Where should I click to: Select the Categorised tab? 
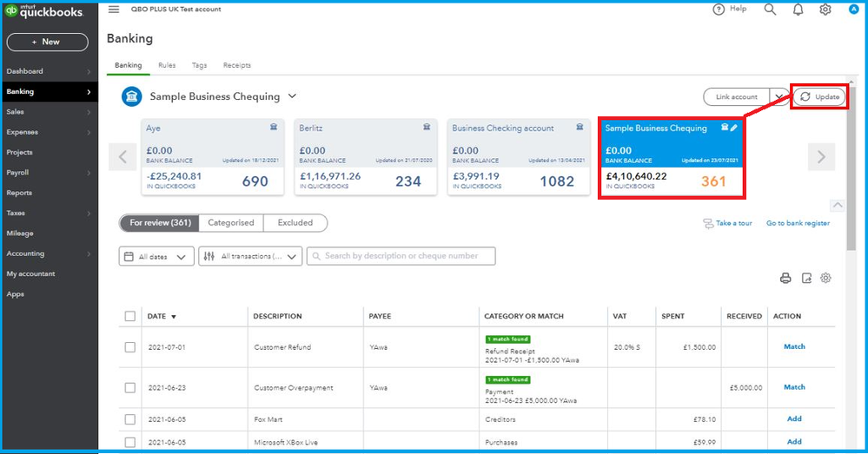(x=231, y=223)
